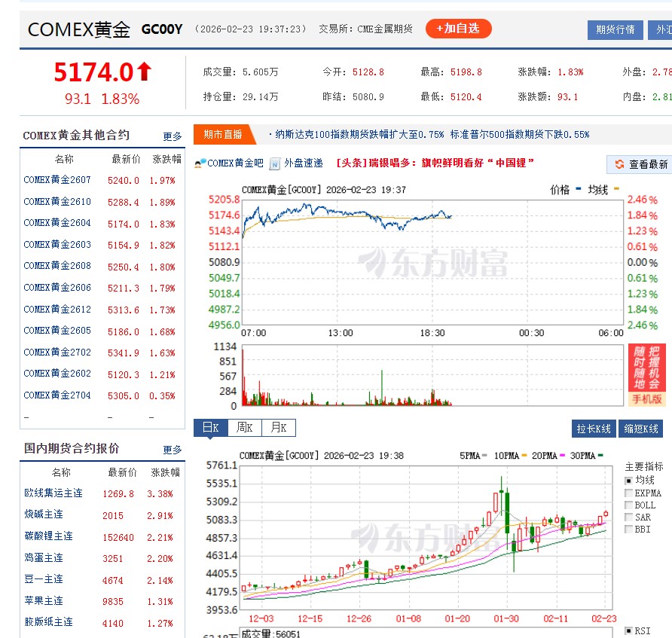Screen dimensions: 672x638
Task: Switch to the 月K chart tab
Action: [279, 427]
